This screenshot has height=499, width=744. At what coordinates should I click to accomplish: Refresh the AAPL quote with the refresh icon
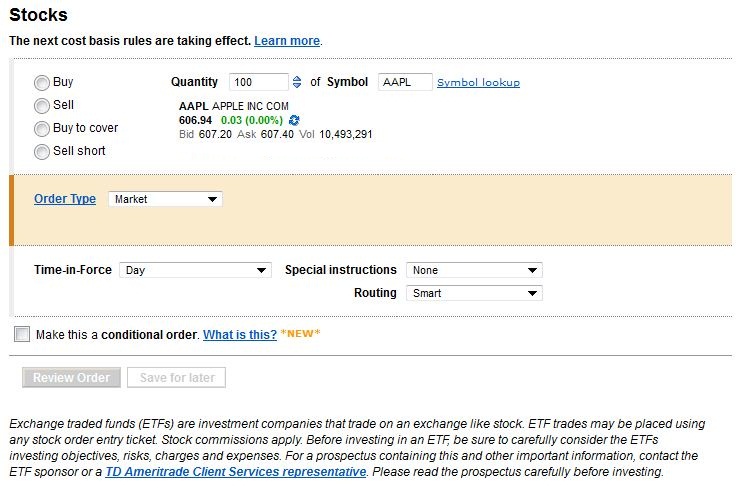294,120
